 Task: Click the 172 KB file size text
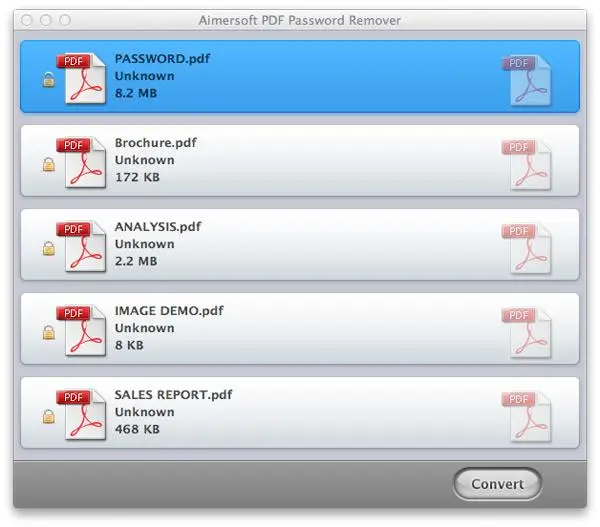click(x=137, y=177)
